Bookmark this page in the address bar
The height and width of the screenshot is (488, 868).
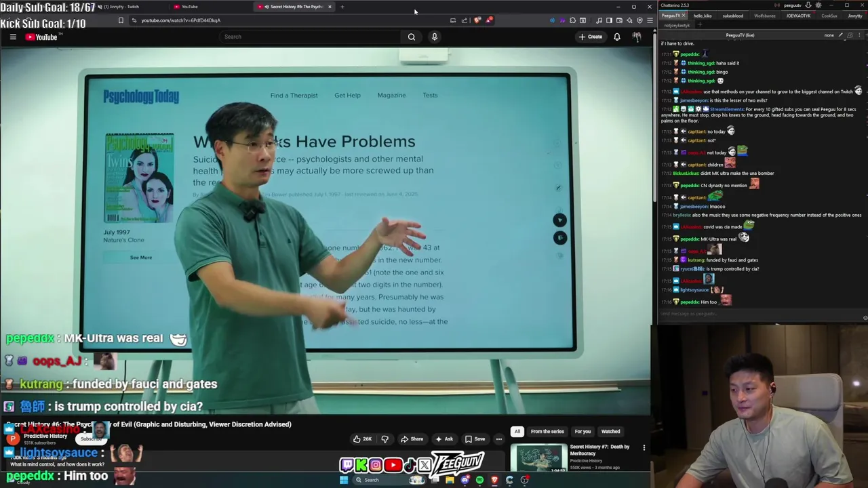click(121, 20)
